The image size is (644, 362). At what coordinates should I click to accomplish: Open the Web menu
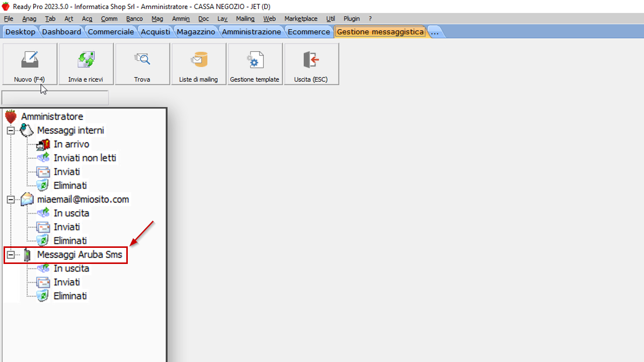(x=270, y=19)
